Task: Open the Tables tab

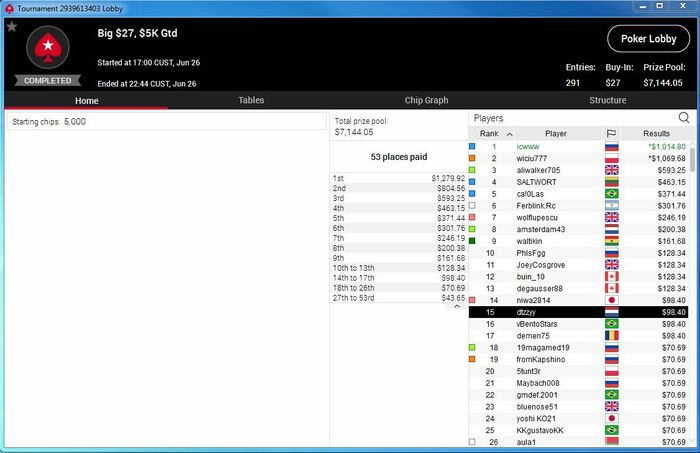Action: tap(251, 100)
